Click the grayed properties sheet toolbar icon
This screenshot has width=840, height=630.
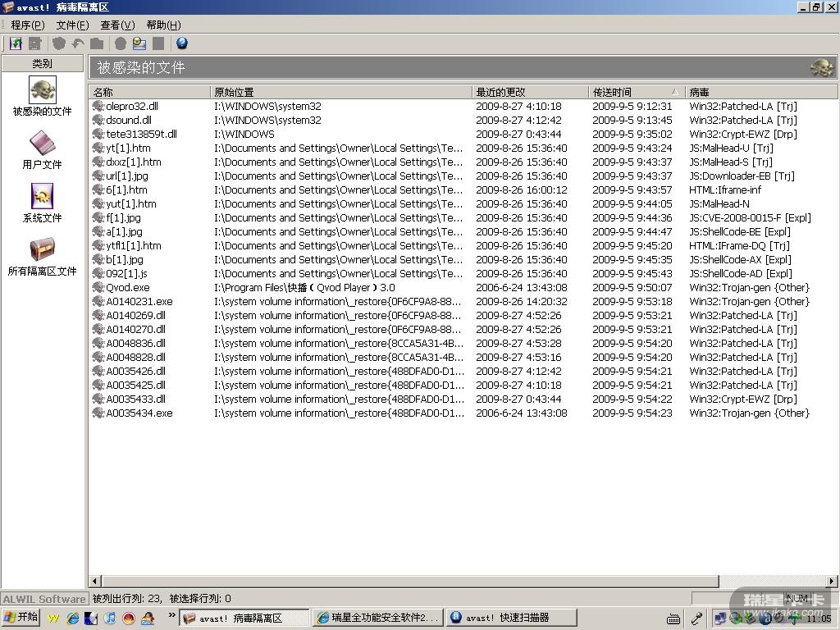click(35, 44)
